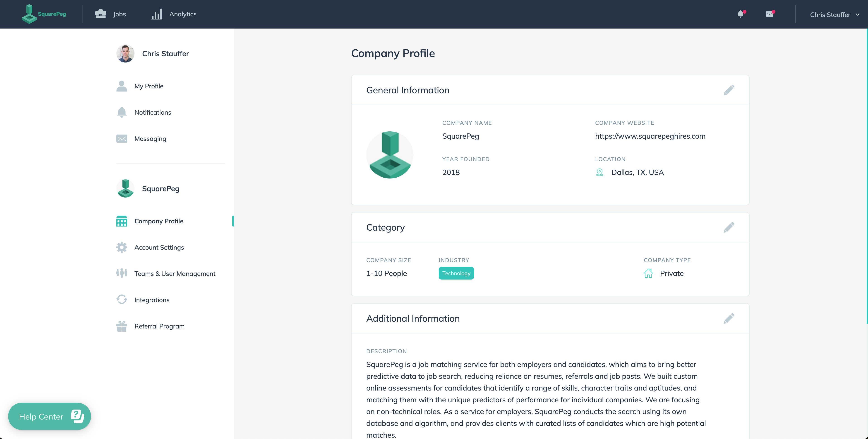This screenshot has width=868, height=439.
Task: Open Account Settings in sidebar
Action: pos(159,248)
